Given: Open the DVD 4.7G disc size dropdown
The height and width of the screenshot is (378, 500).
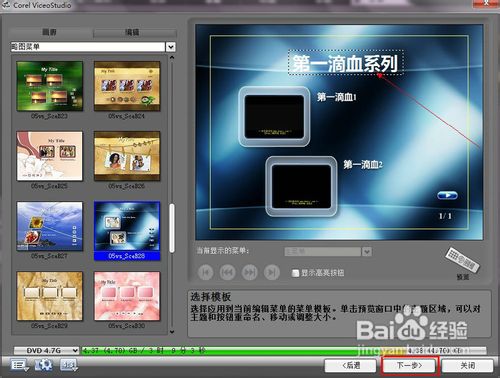Looking at the screenshot, I should point(46,350).
